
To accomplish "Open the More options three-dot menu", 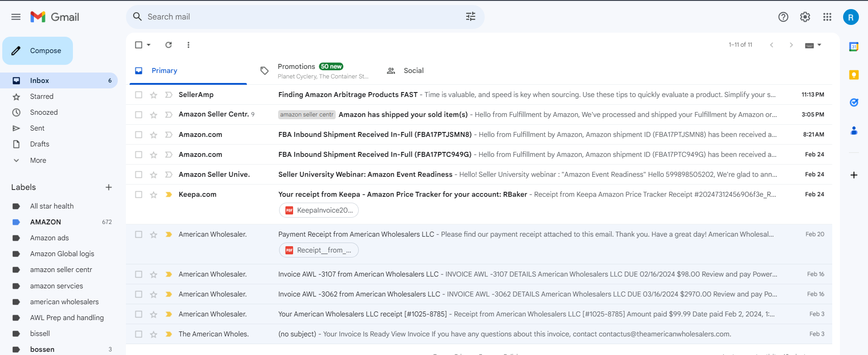I will click(x=188, y=45).
